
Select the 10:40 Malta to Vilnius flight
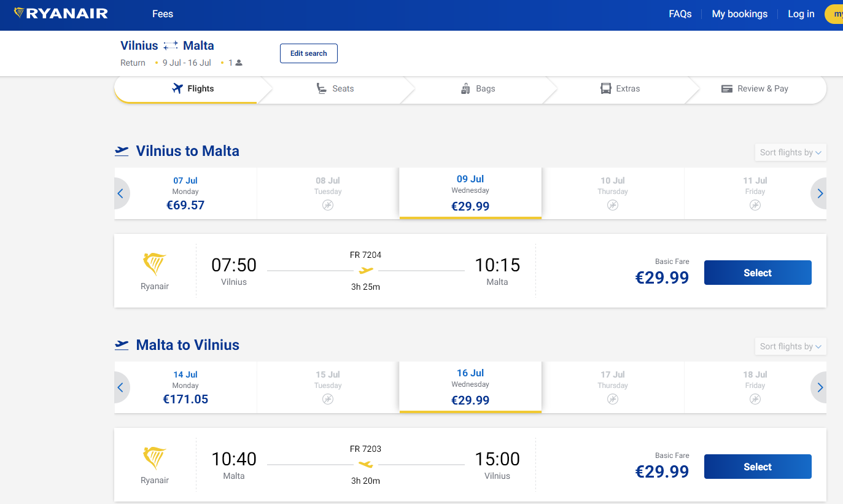758,467
